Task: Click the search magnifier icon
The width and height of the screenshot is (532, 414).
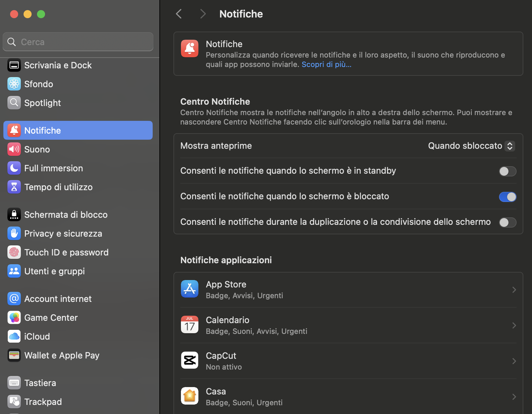Action: click(12, 42)
